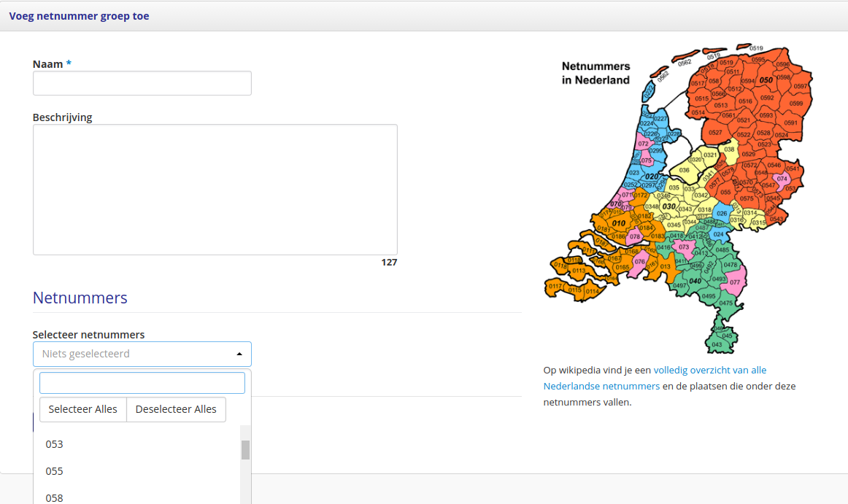Click the yellow 030 region on the map
The image size is (848, 504).
coord(668,206)
